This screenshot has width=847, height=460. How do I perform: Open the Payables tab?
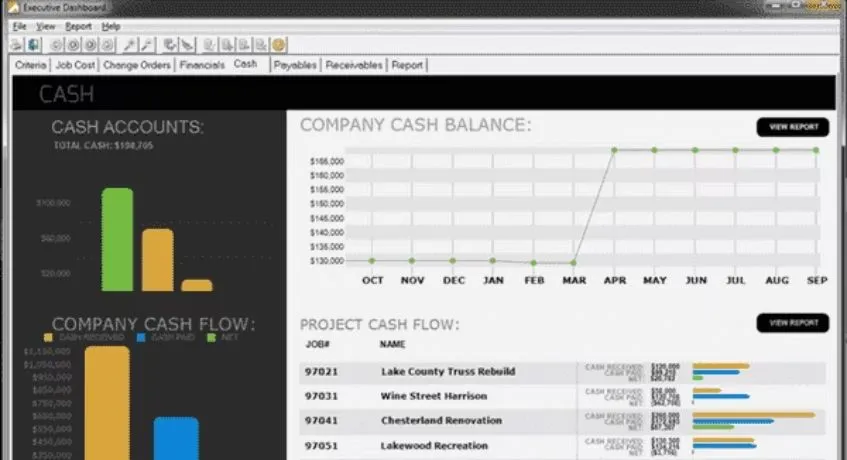click(x=295, y=65)
